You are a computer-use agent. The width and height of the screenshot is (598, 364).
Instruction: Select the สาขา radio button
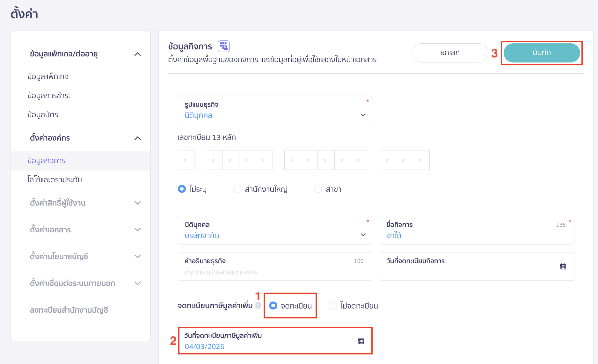tap(318, 189)
